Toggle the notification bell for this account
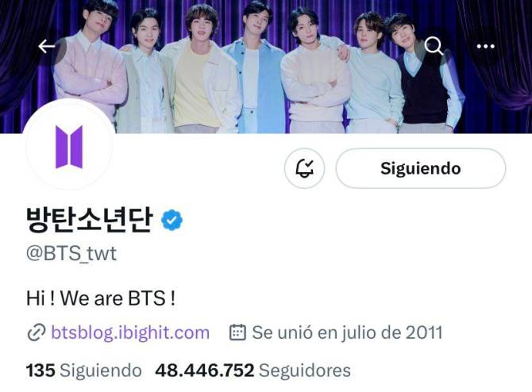532x392 pixels. click(304, 168)
